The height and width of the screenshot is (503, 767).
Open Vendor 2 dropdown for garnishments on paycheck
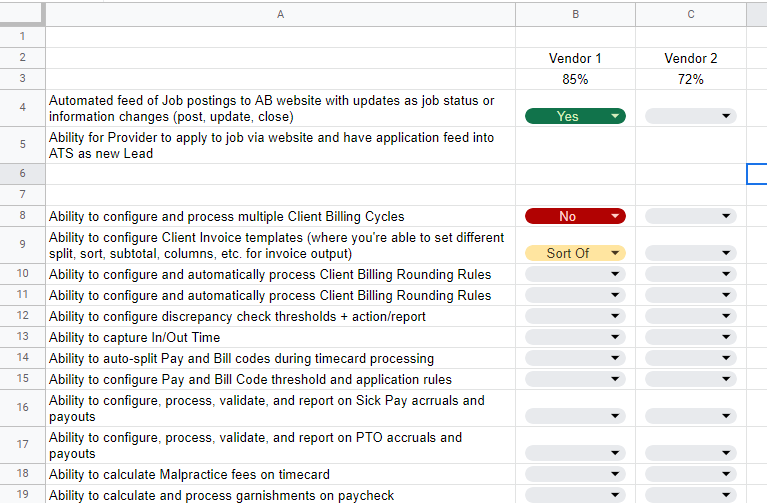(x=691, y=495)
